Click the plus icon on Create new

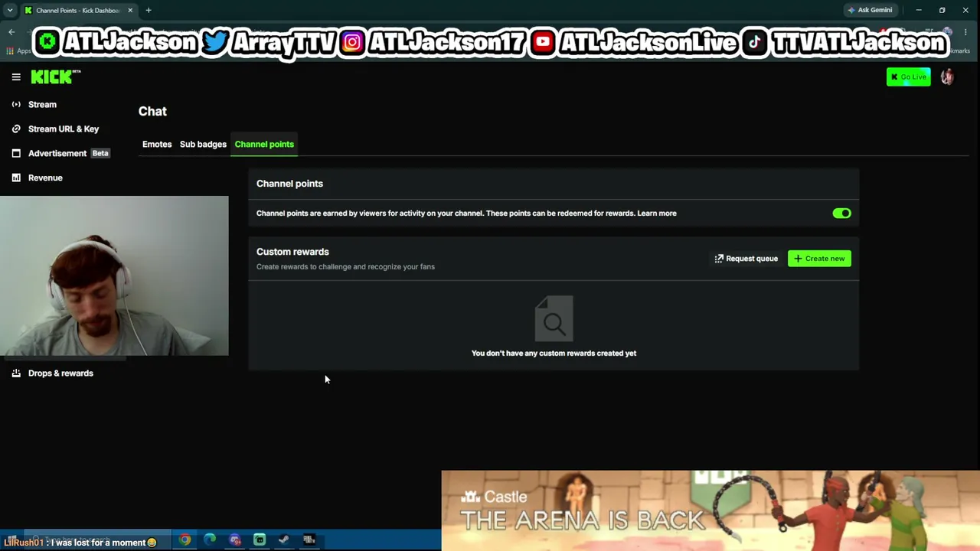tap(798, 259)
